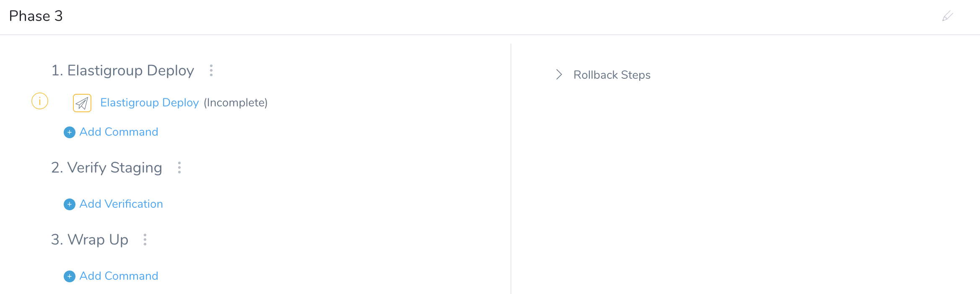
Task: Click the plus icon beside Add Verification
Action: coord(70,204)
